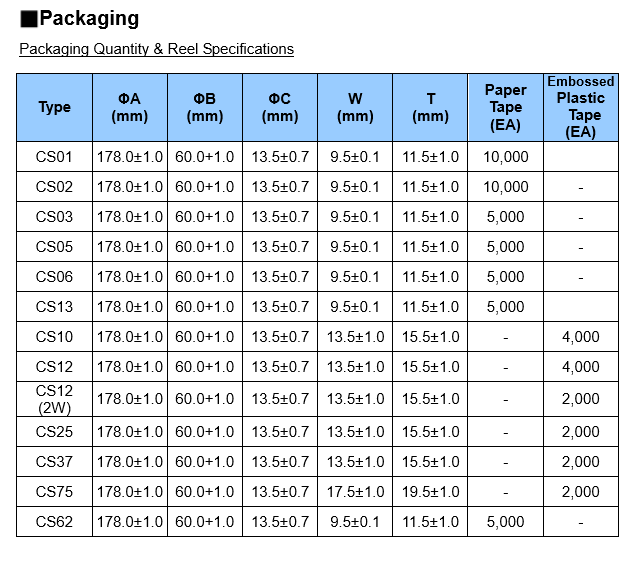Select the CS62 type cell
The height and width of the screenshot is (569, 640).
[x=54, y=522]
